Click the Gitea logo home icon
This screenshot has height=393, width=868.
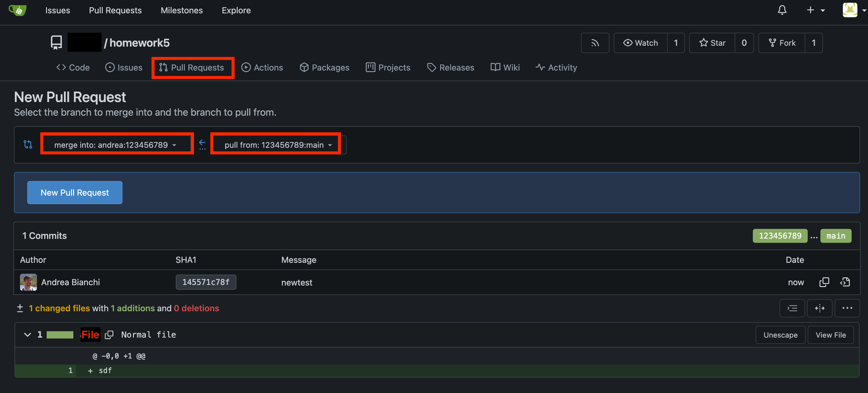click(18, 10)
